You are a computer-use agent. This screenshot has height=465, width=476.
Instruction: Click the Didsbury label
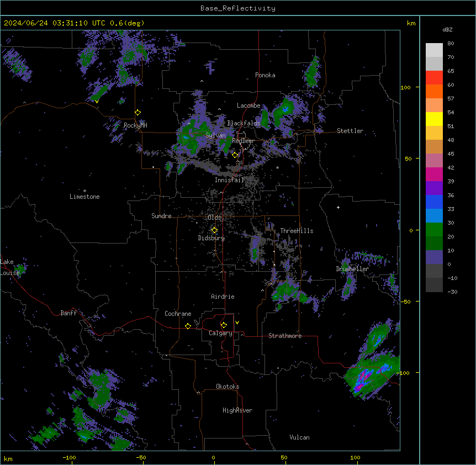point(211,238)
